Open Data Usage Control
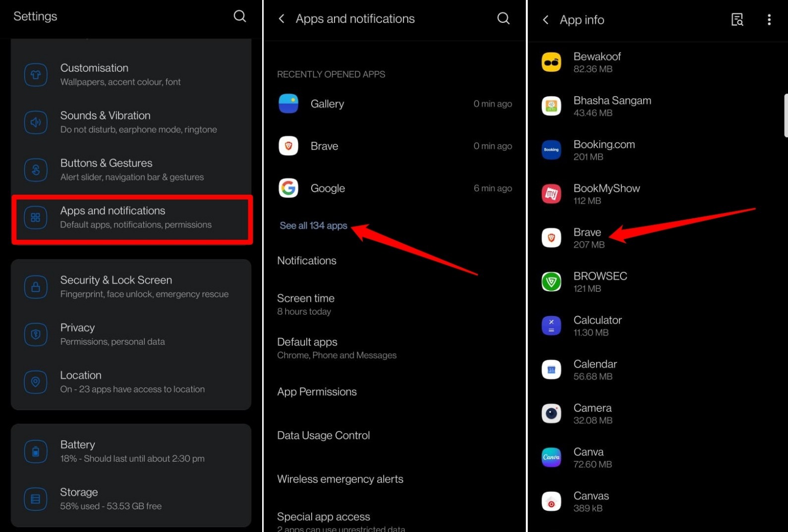Image resolution: width=788 pixels, height=532 pixels. pos(323,435)
